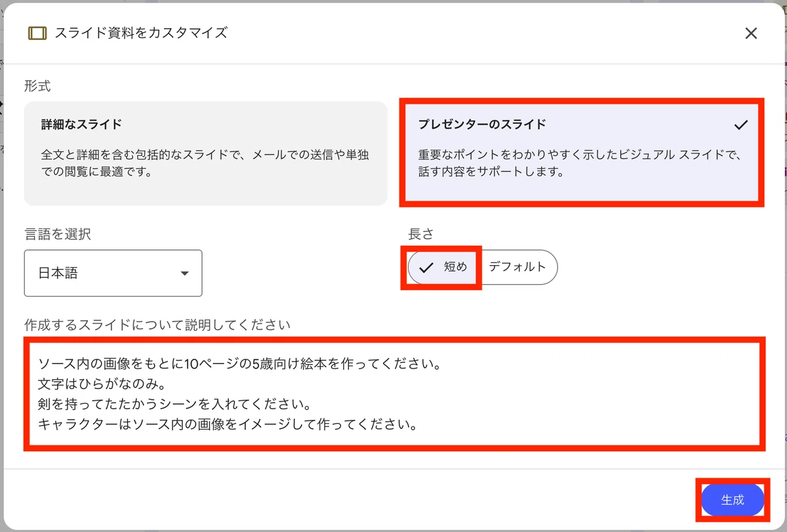Viewport: 787px width, 532px height.
Task: Open the 日本語 language dropdown
Action: (x=113, y=273)
